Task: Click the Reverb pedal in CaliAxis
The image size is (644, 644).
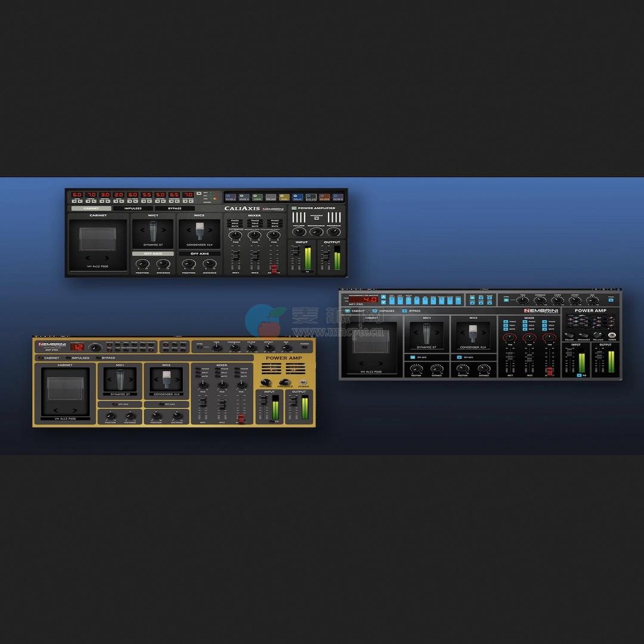Action: 324,197
